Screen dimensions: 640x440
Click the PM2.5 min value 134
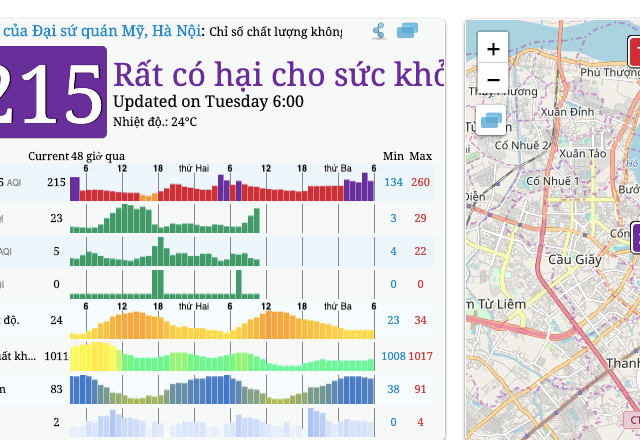pos(393,182)
